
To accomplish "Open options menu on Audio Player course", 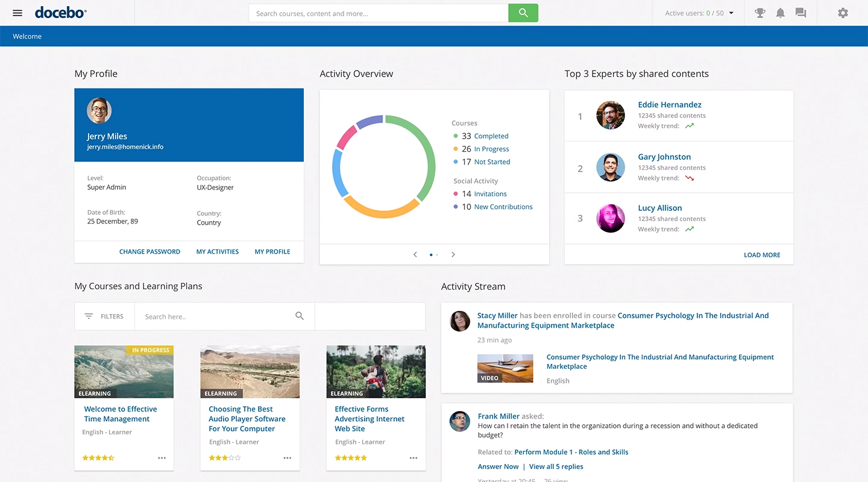I will click(x=288, y=458).
